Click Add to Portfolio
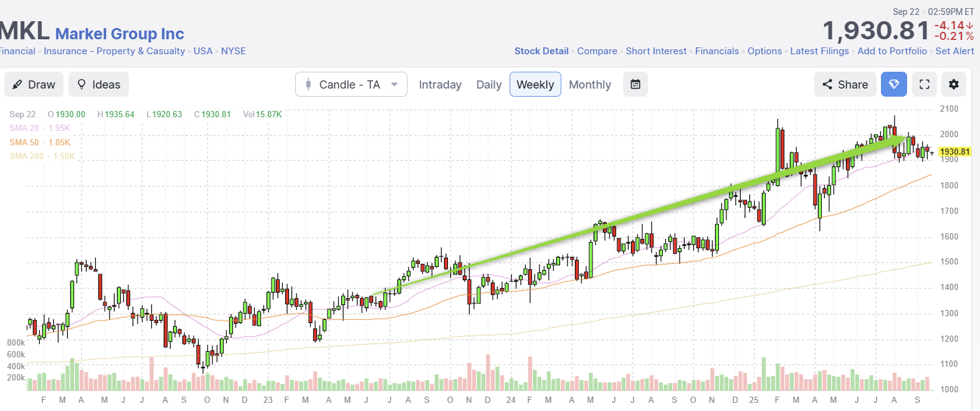Screen dimensions: 980x411 (892, 51)
